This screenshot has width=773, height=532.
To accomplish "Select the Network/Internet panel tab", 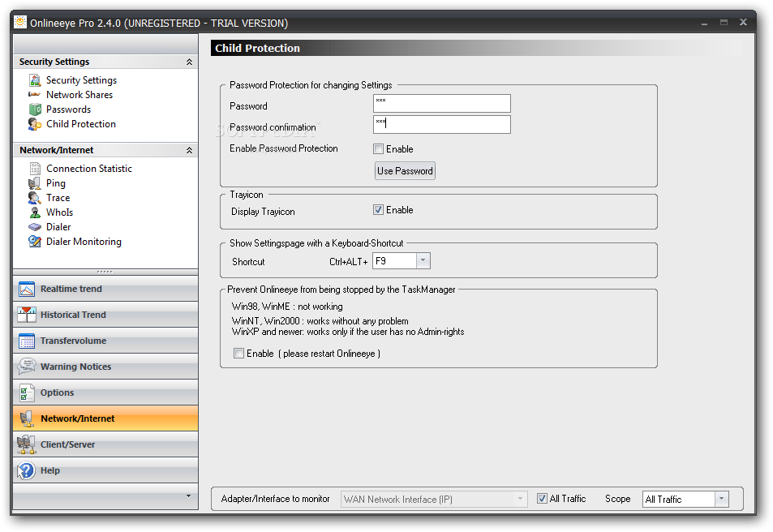I will click(105, 418).
